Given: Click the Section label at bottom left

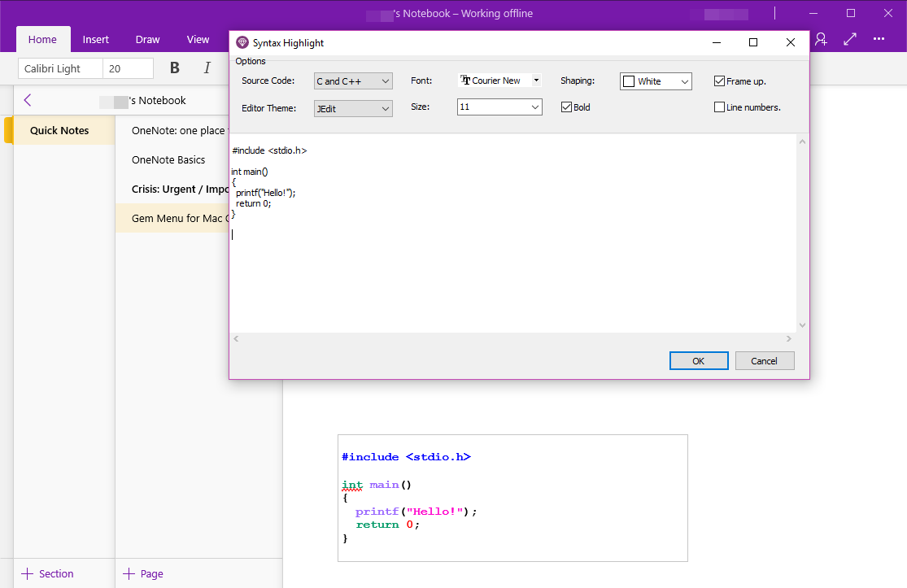Looking at the screenshot, I should point(56,573).
